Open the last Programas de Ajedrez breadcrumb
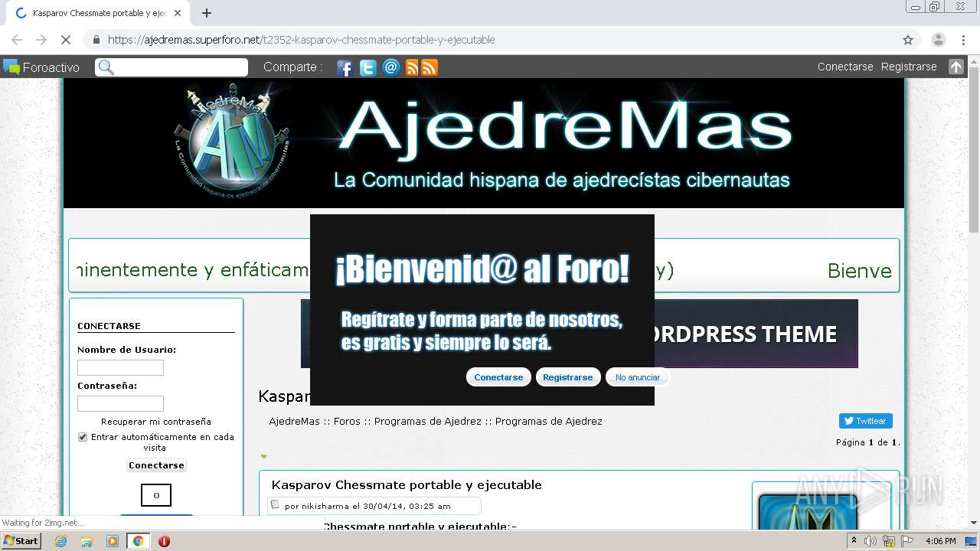This screenshot has width=980, height=551. coord(548,422)
